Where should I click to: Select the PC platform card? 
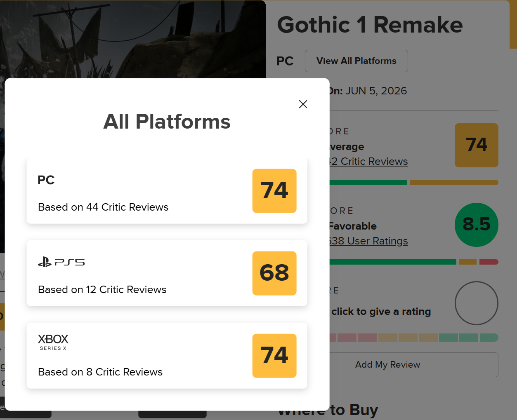[167, 191]
